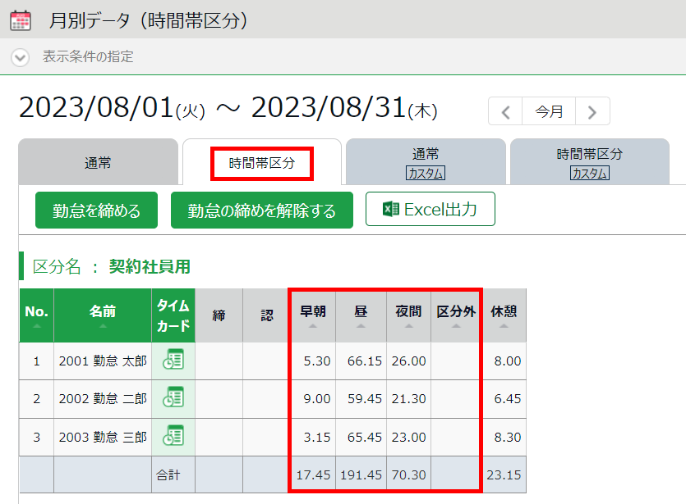Click the 勤怠を締める button
The image size is (686, 504).
point(96,210)
